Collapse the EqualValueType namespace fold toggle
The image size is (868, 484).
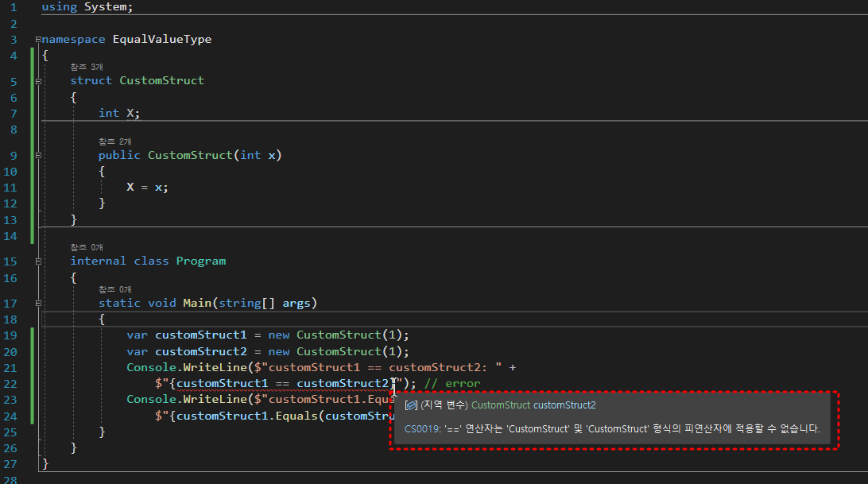(37, 39)
